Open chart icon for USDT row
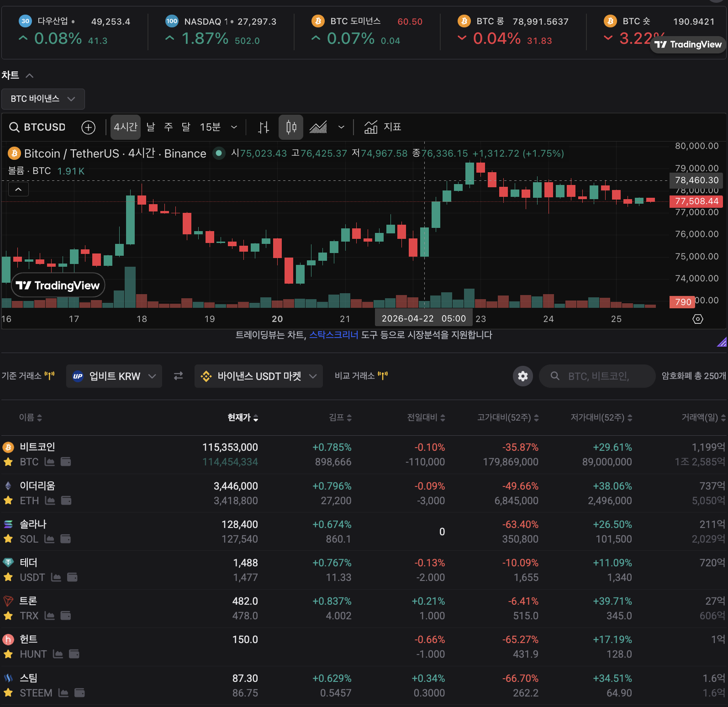 [56, 577]
